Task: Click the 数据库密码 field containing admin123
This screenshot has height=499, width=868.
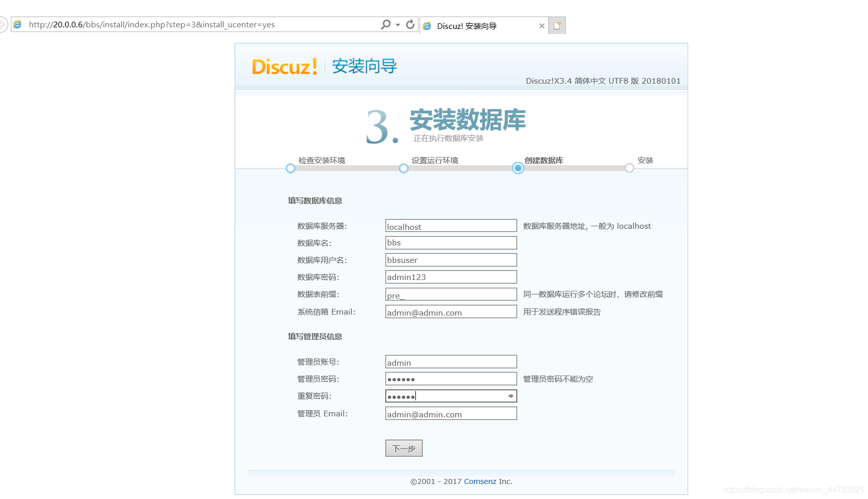Action: [451, 277]
